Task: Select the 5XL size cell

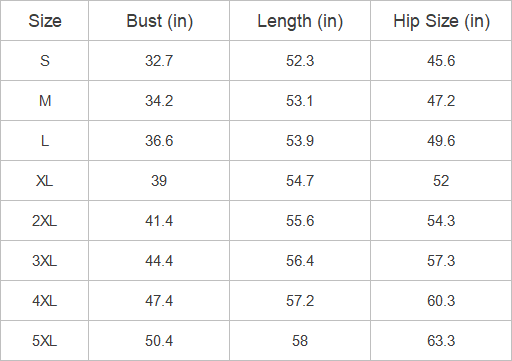Action: coord(44,341)
